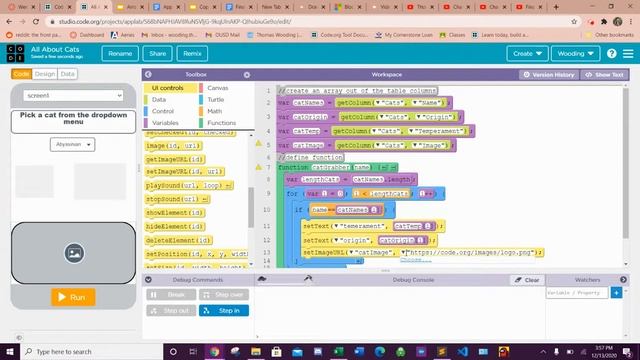Run the app with the Run button
The image size is (640, 360).
(73, 297)
